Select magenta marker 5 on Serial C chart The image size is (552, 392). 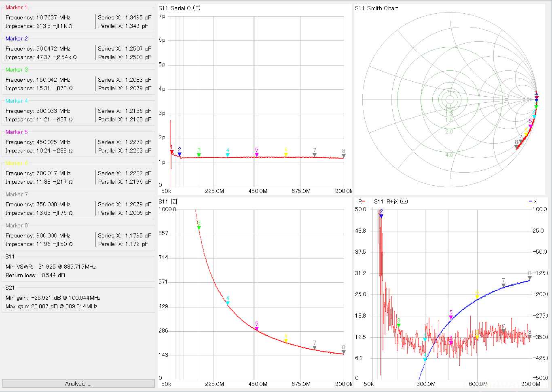[x=257, y=155]
